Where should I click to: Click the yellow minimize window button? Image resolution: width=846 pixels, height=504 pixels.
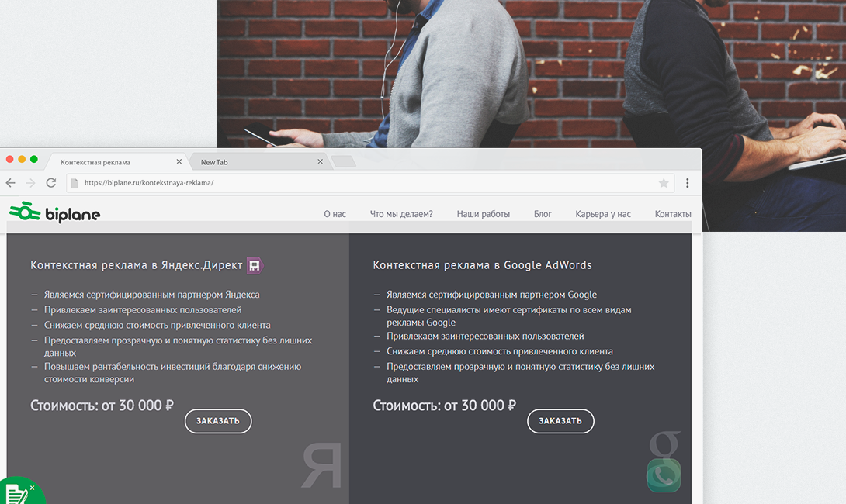pos(22,159)
